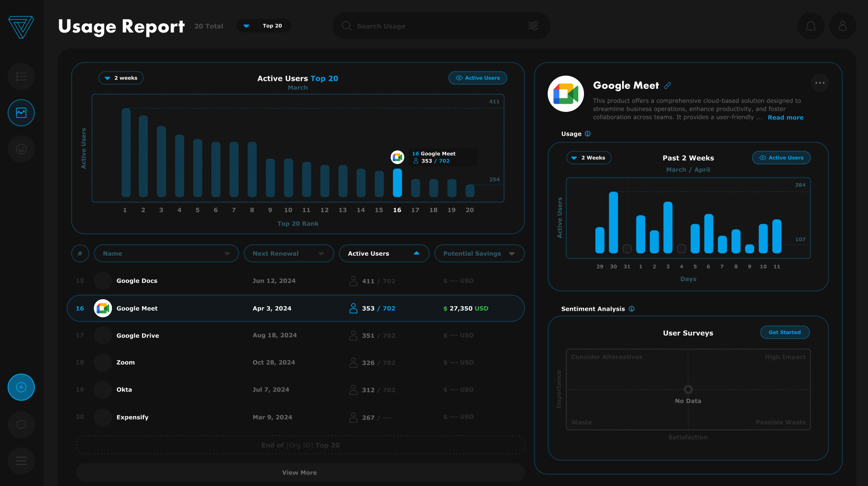Click the day 30 bar in usage chart
The image size is (868, 486).
(x=614, y=222)
